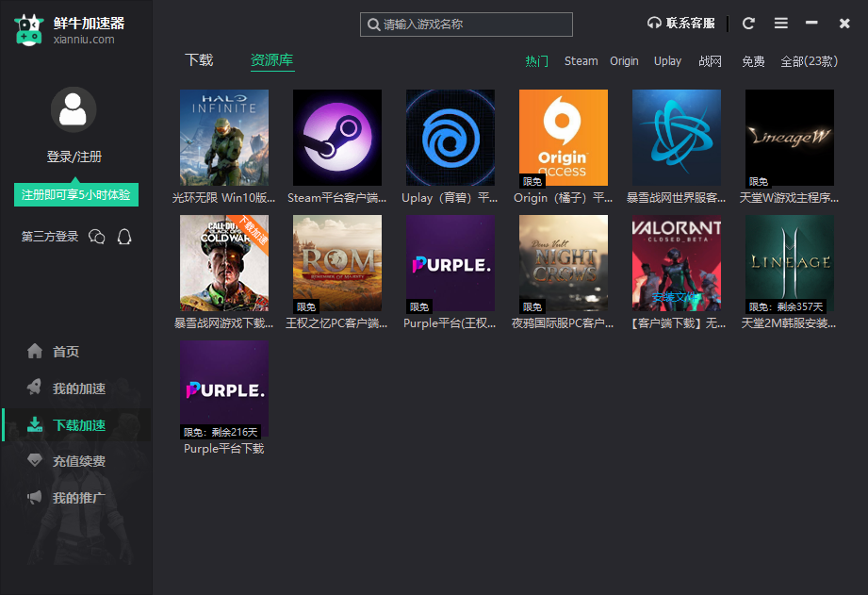Log in with the WeChat chat-bubble icon
Image resolution: width=868 pixels, height=595 pixels.
point(98,237)
